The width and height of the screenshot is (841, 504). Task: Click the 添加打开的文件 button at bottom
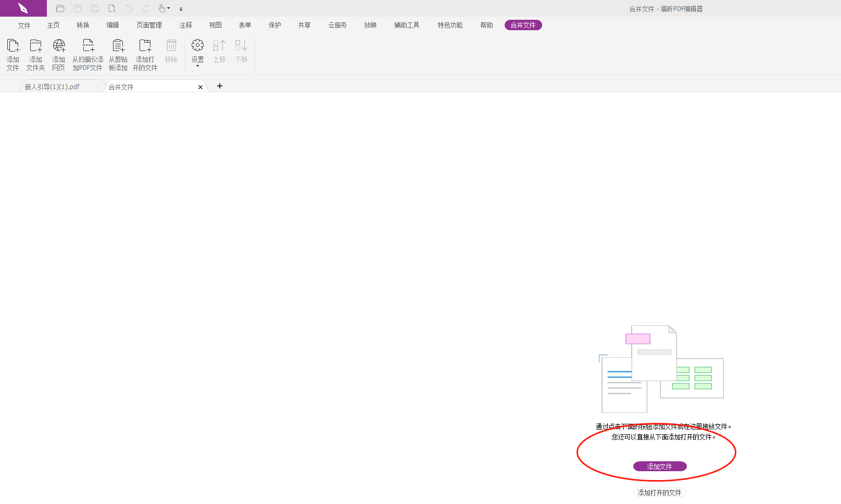[659, 493]
